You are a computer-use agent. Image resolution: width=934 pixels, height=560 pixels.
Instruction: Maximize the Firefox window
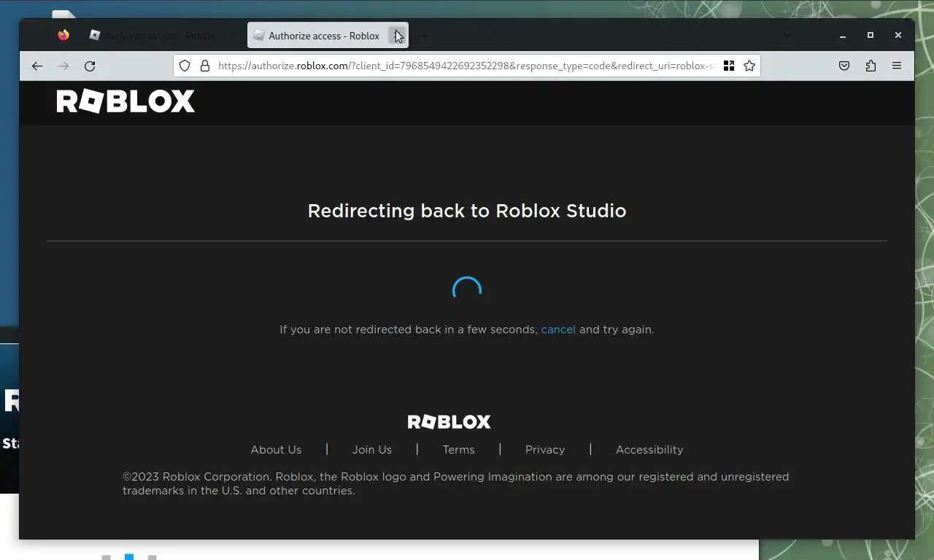[x=871, y=35]
